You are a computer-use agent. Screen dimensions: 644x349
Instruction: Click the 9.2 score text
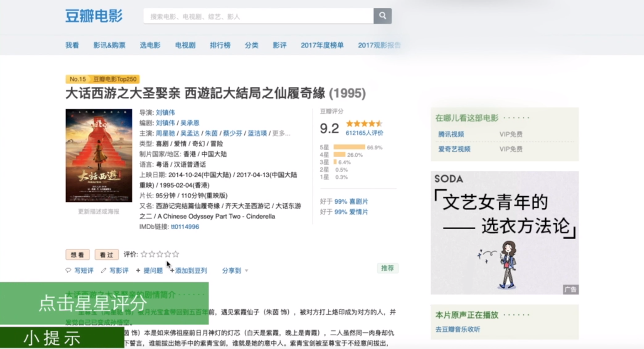click(329, 129)
